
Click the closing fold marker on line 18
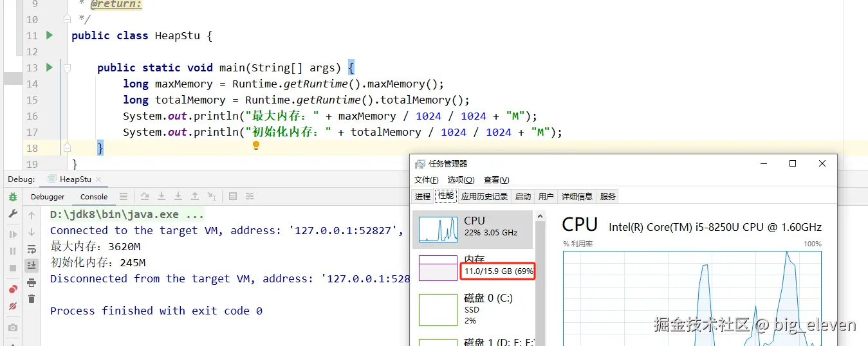[67, 148]
